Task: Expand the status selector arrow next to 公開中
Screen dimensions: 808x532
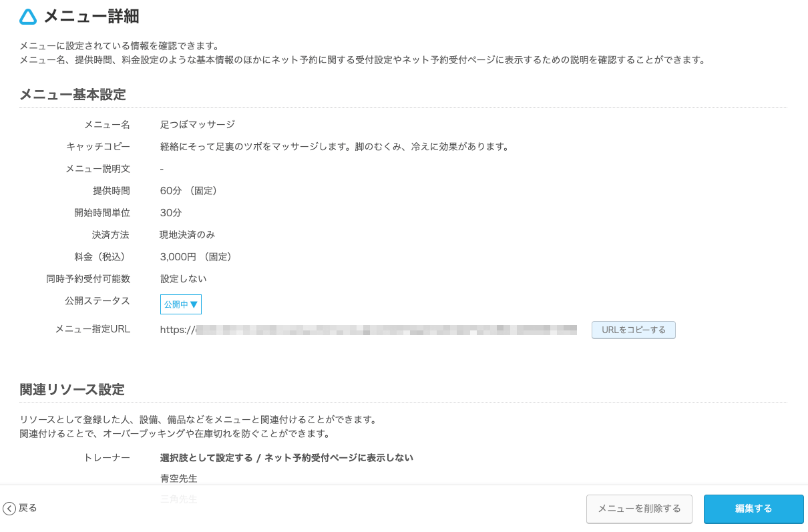Action: coord(194,304)
